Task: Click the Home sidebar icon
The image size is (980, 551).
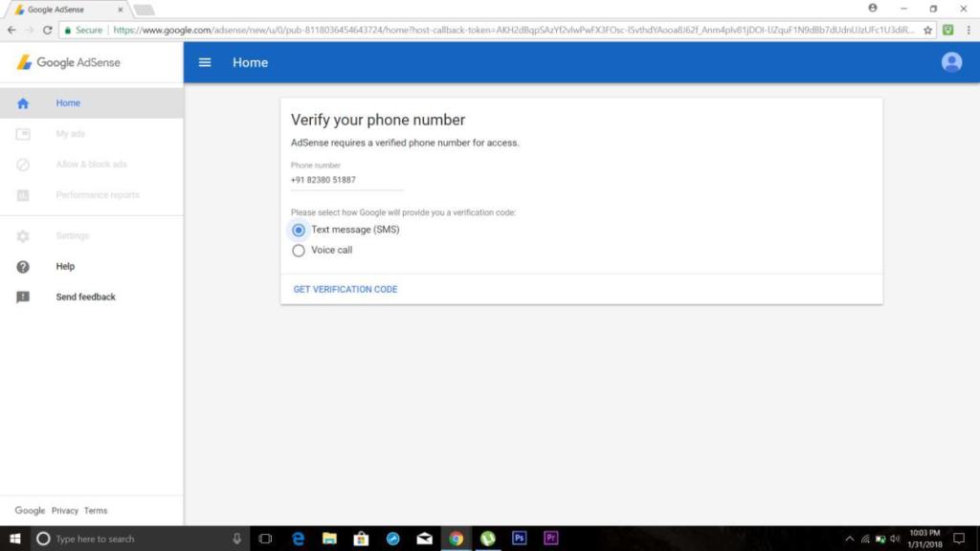Action: (23, 103)
